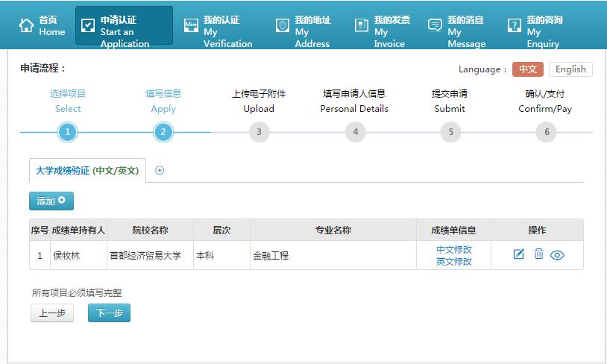Click the Start an Application checkbox icon
Viewport: 607px width, 364px height.
coord(88,25)
